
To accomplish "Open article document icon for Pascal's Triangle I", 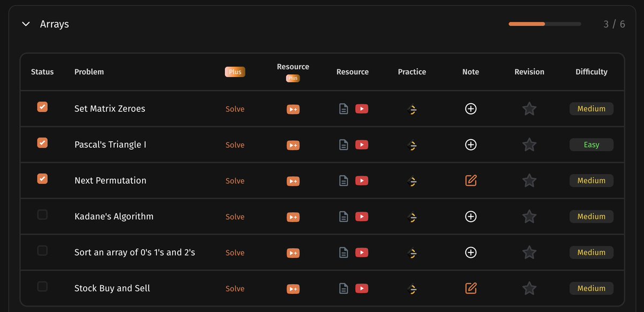I will pyautogui.click(x=343, y=145).
